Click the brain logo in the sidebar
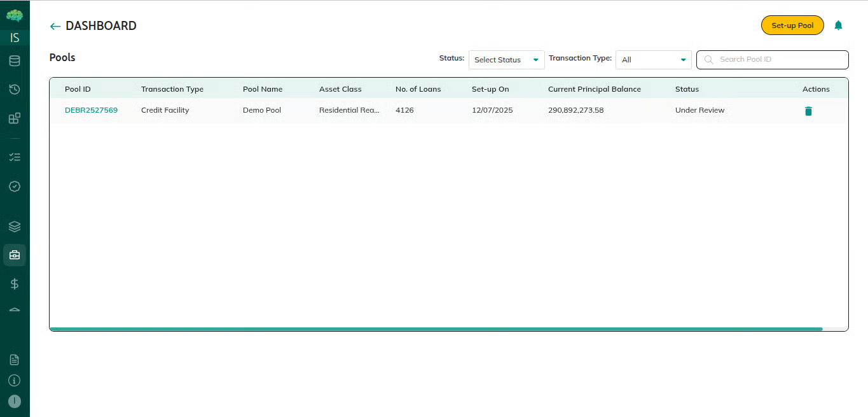This screenshot has height=417, width=868. coord(14,15)
